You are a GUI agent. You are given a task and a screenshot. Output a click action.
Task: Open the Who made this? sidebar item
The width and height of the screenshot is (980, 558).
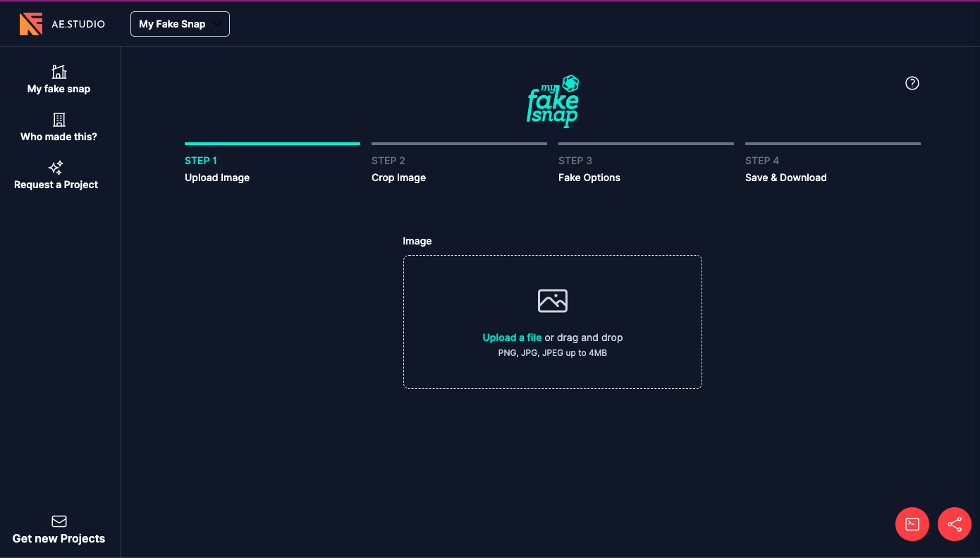click(59, 137)
